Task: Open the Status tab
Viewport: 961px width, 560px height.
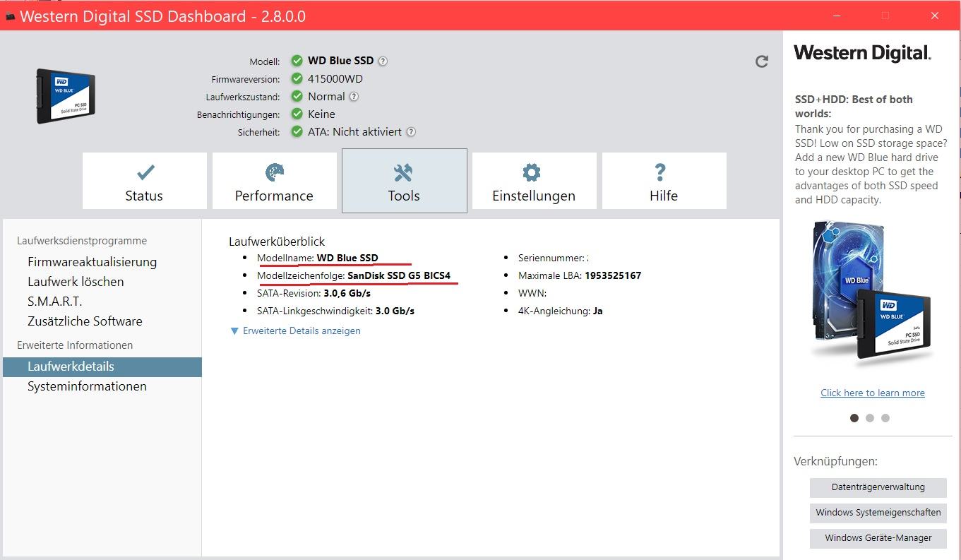Action: pyautogui.click(x=144, y=181)
